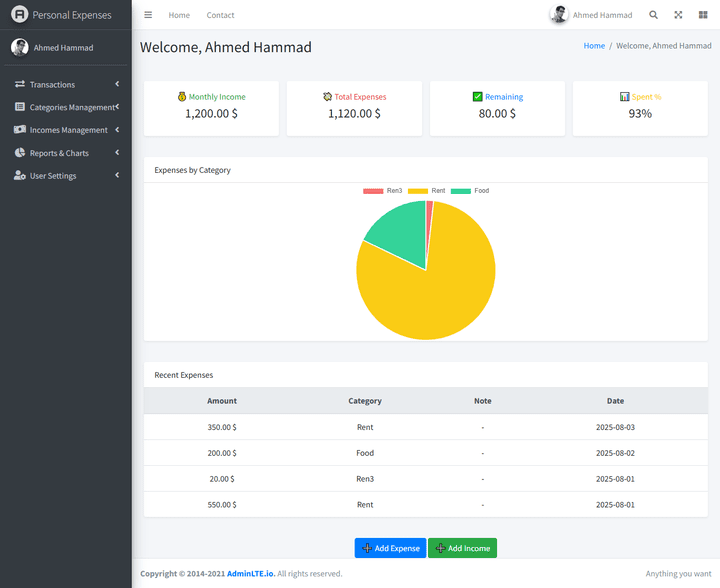Click the hamburger sidebar toggle icon
720x588 pixels.
click(148, 15)
